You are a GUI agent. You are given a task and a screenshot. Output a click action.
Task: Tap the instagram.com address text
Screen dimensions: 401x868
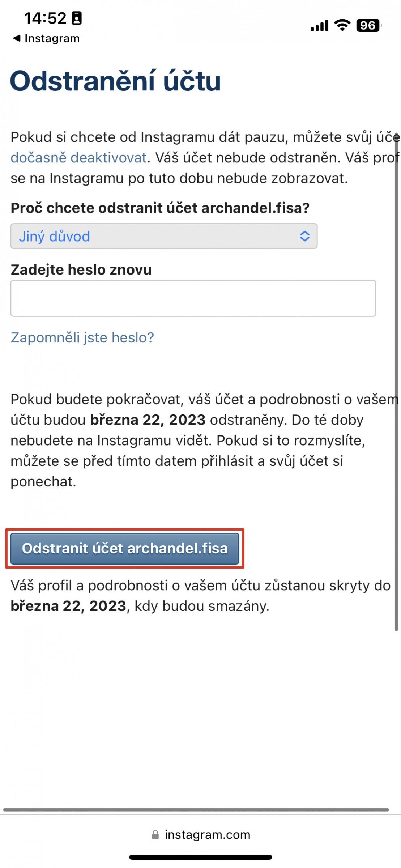click(208, 834)
